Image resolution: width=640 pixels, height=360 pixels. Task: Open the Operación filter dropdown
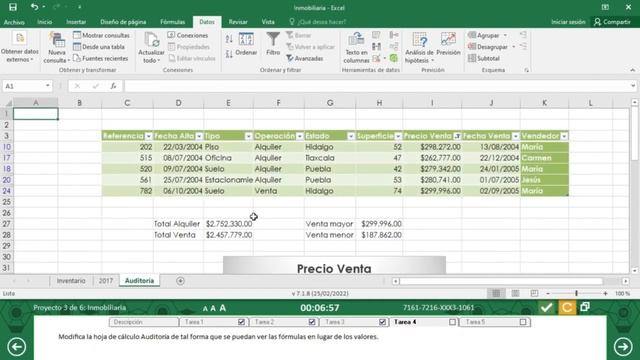coord(300,136)
